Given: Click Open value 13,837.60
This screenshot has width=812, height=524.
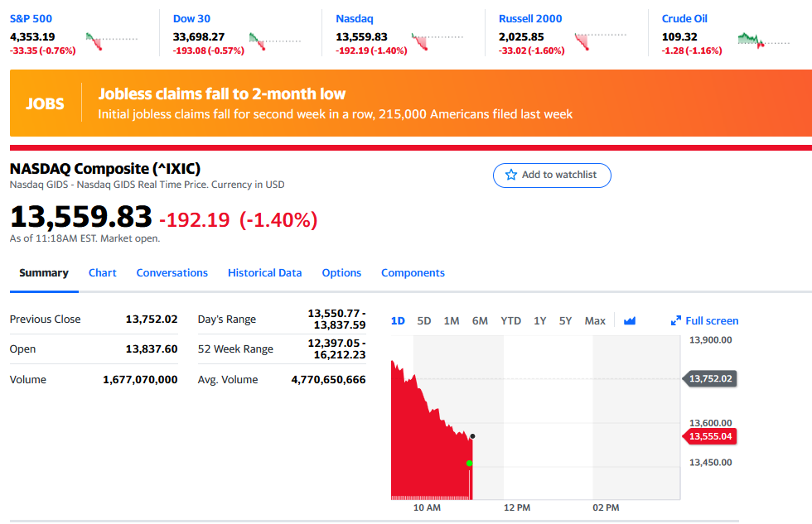Looking at the screenshot, I should [152, 349].
